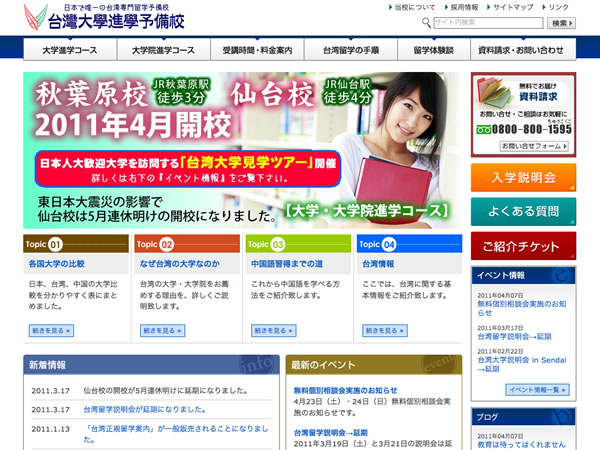Click the Topic 03 green badge
The width and height of the screenshot is (600, 450).
click(264, 243)
